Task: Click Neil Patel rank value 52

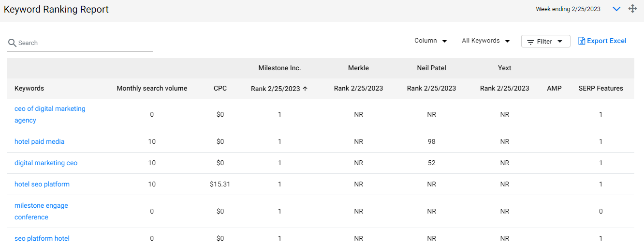Action: (x=431, y=163)
